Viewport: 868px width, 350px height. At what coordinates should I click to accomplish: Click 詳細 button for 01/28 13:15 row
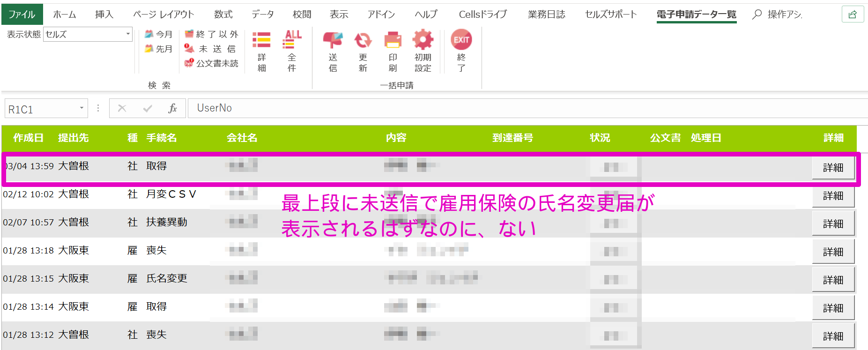(833, 280)
